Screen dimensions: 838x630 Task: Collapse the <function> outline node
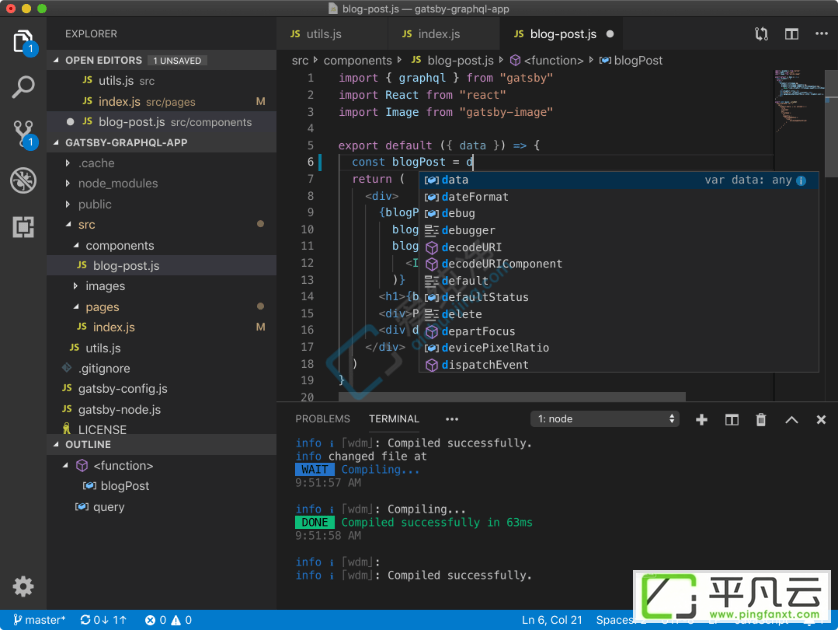point(66,465)
